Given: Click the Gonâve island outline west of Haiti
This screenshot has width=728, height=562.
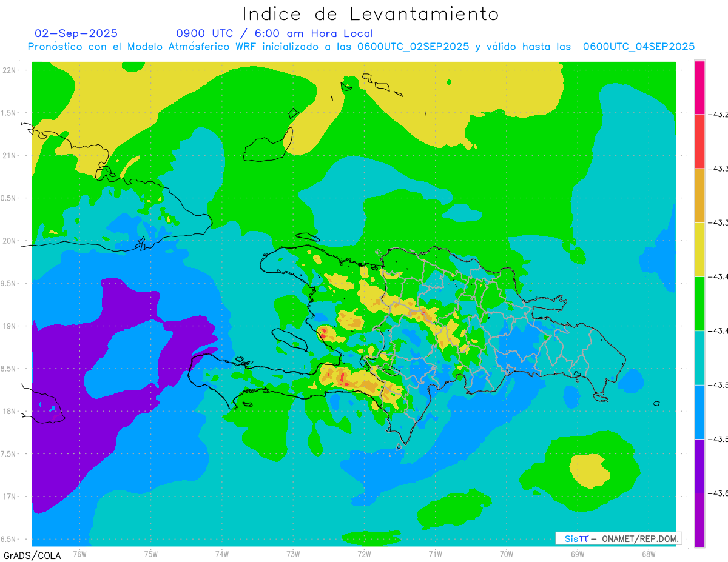Looking at the screenshot, I should (289, 340).
